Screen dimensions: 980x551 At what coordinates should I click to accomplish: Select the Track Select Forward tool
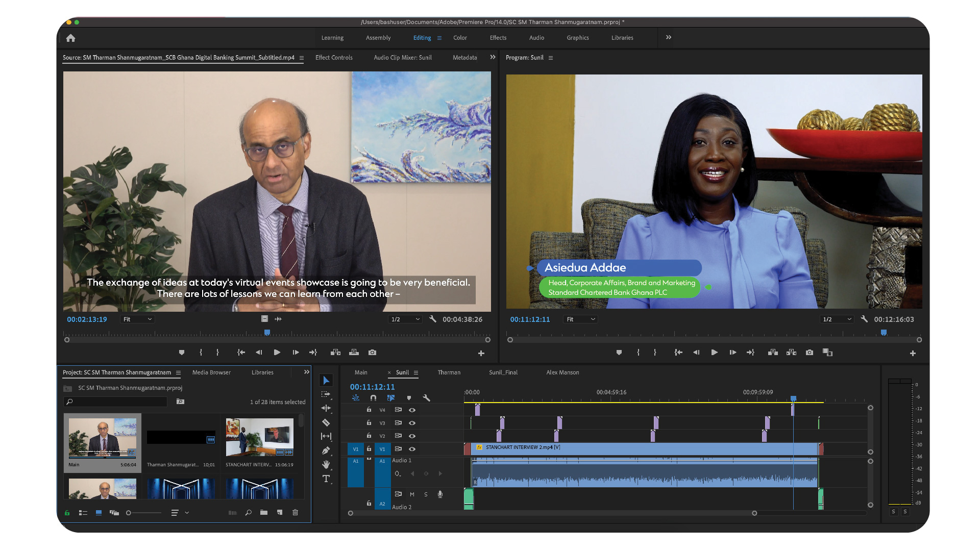click(x=326, y=394)
